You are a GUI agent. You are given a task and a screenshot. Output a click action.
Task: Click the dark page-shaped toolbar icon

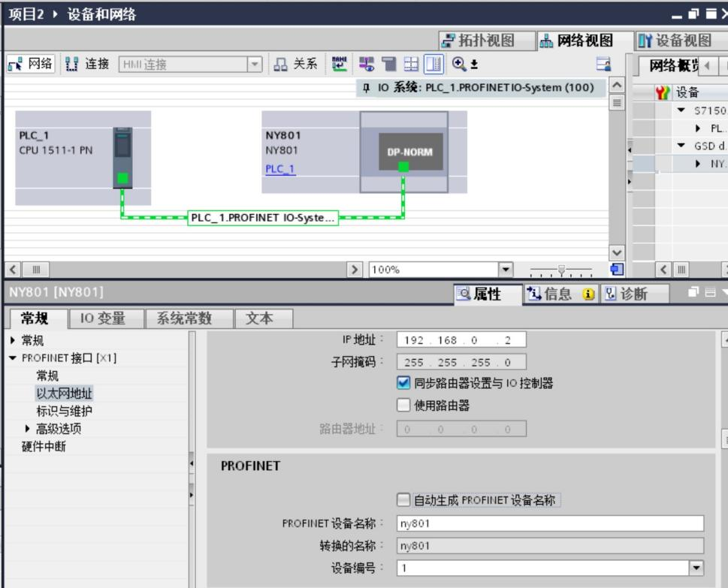(x=389, y=64)
